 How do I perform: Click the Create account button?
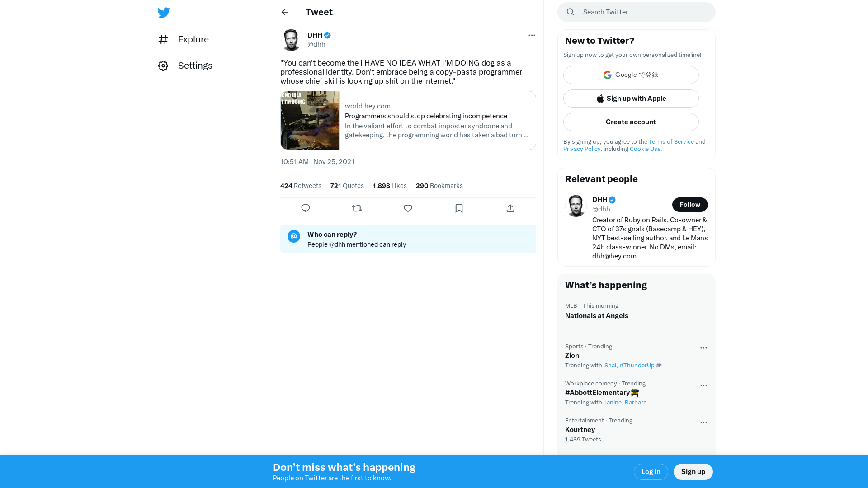click(631, 122)
